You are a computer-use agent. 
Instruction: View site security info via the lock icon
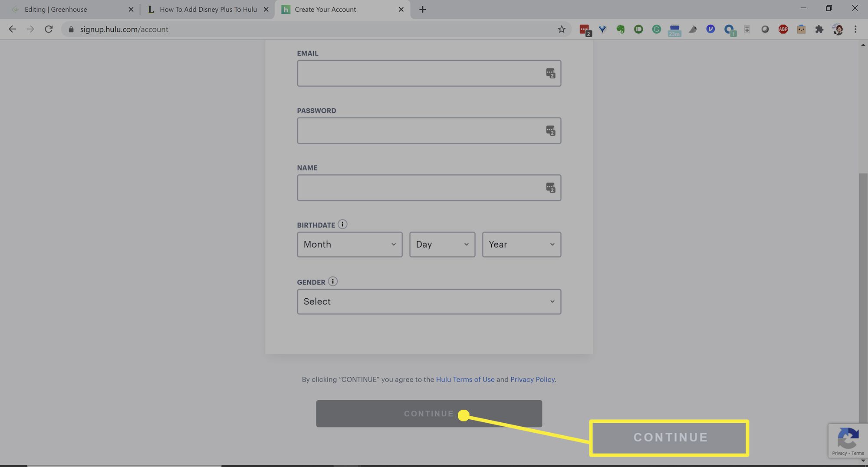pos(71,29)
